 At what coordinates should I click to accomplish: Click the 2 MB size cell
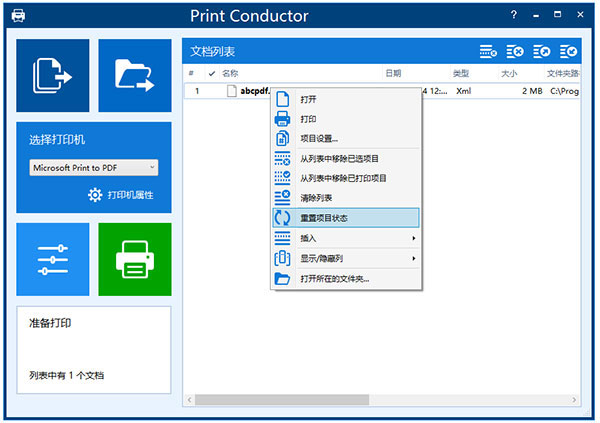pyautogui.click(x=532, y=91)
